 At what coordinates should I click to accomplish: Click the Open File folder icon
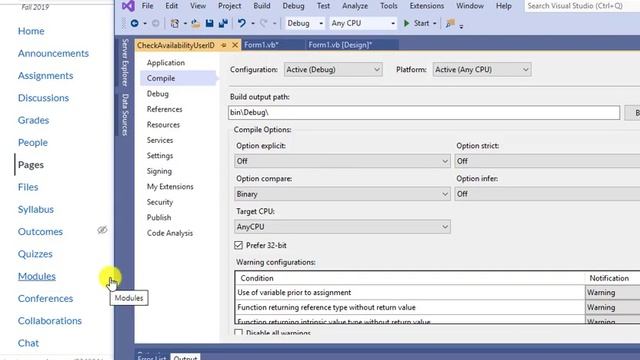196,23
